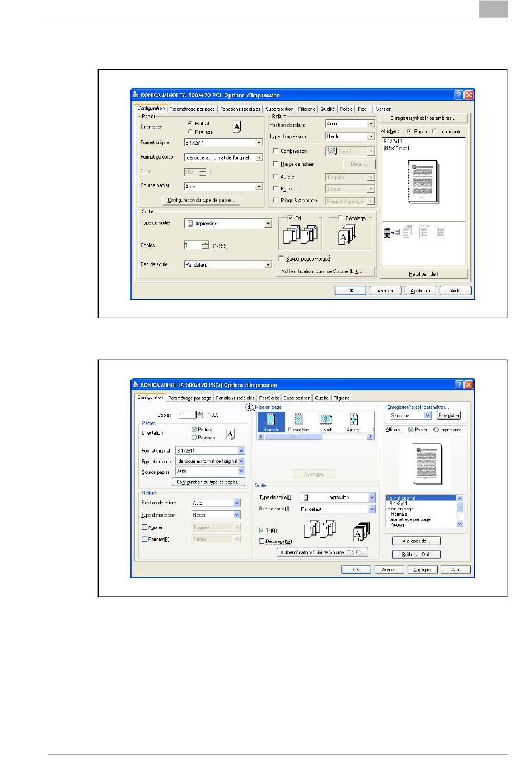Click the offset stack illustration in PS dialog
Viewport: 532px width, 772px height.
point(361,531)
